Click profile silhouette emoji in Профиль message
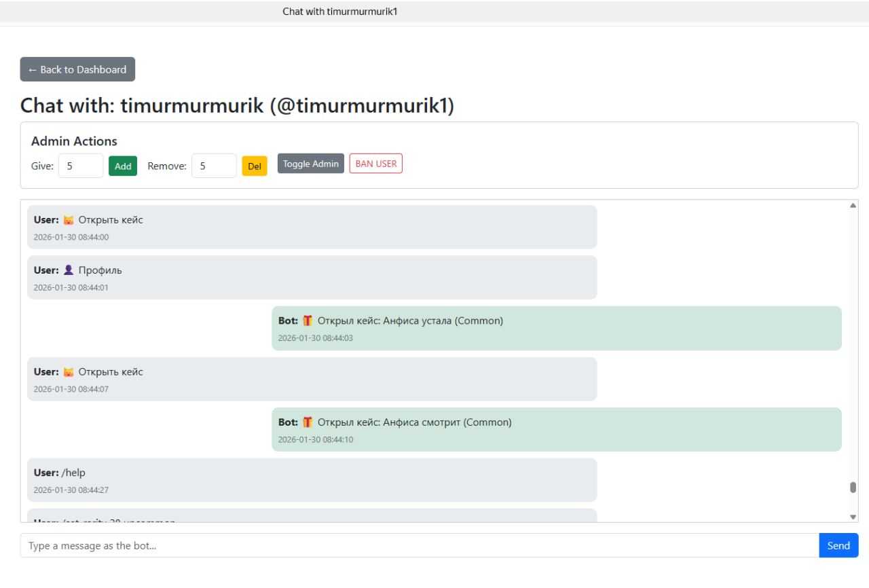Viewport: 869px width, 588px height. pos(69,270)
